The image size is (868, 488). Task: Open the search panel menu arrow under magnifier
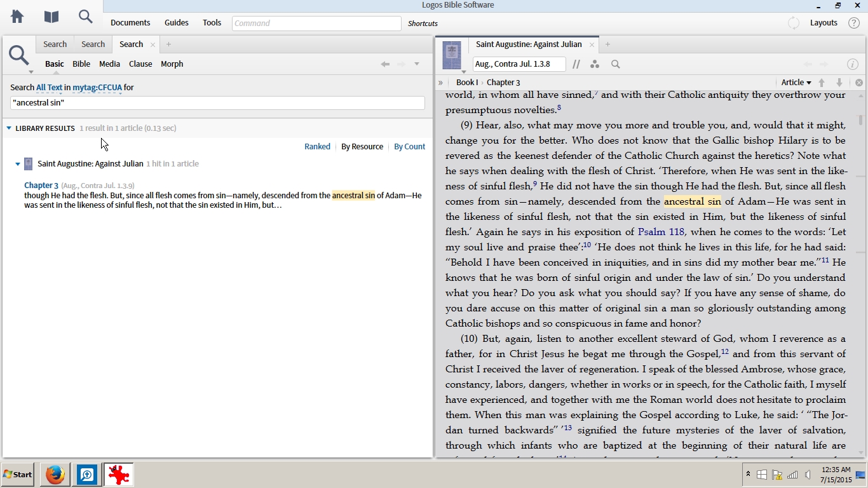pos(31,72)
